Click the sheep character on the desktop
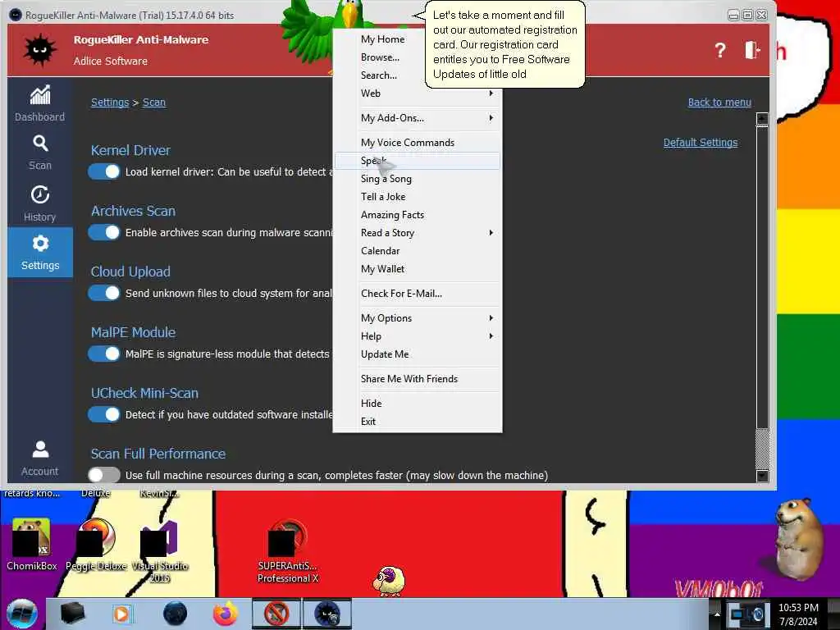 [x=389, y=581]
